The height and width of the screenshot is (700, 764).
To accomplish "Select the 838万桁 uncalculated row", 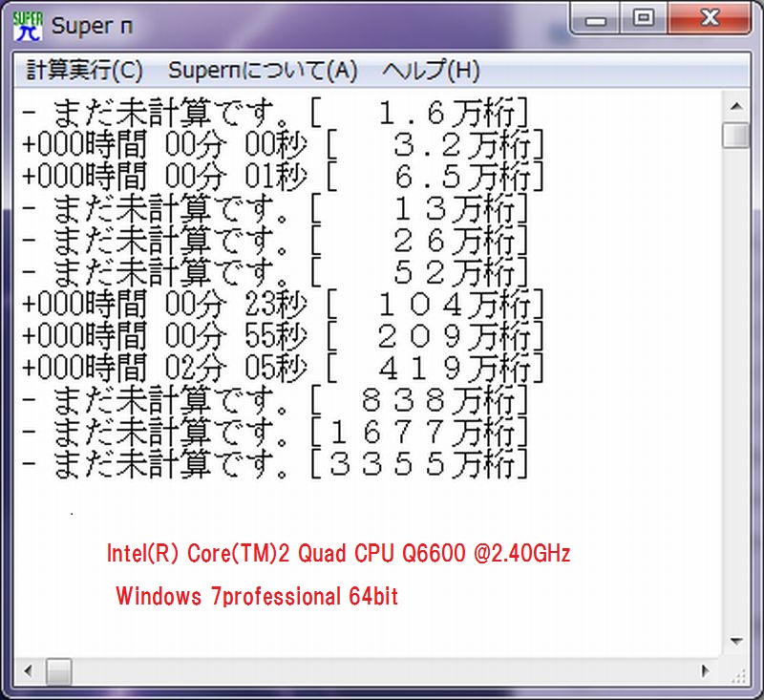I will (x=275, y=400).
